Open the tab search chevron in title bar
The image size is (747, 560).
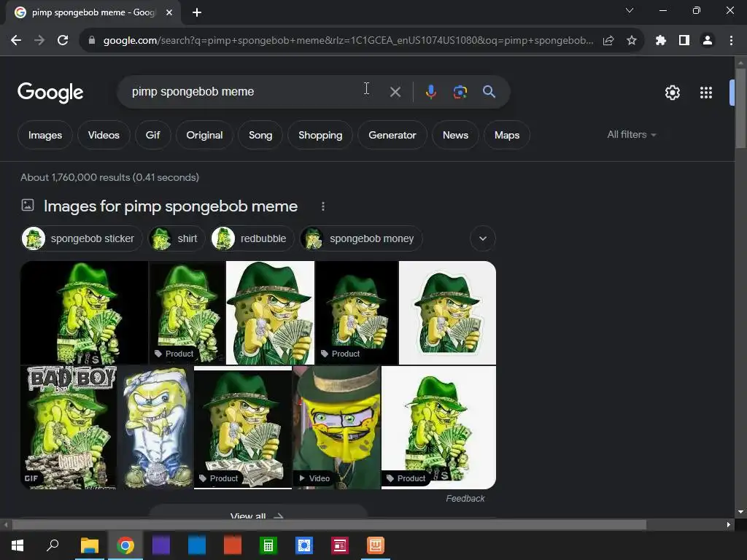pos(630,10)
